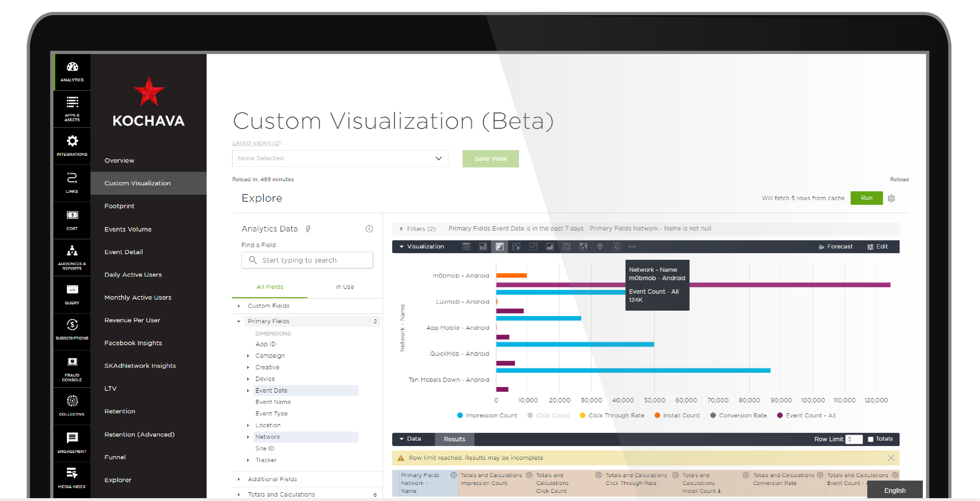Switch to the All Fields tab
This screenshot has height=501, width=980.
[x=270, y=287]
